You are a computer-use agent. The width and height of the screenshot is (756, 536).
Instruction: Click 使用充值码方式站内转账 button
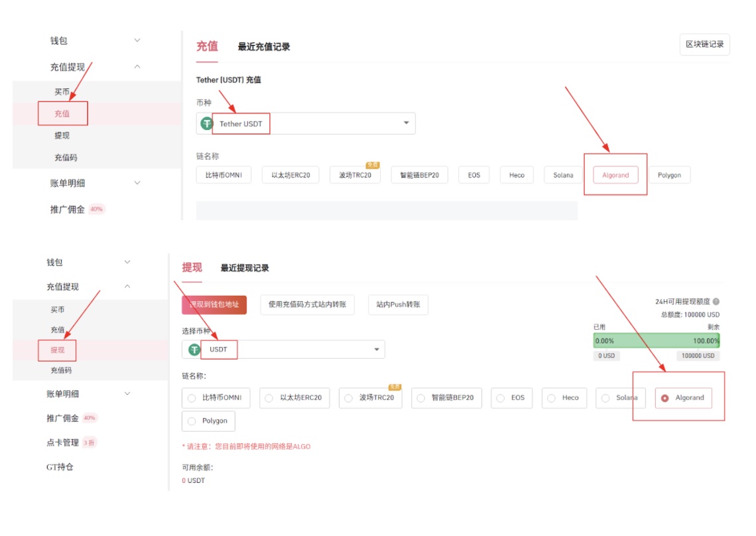307,305
